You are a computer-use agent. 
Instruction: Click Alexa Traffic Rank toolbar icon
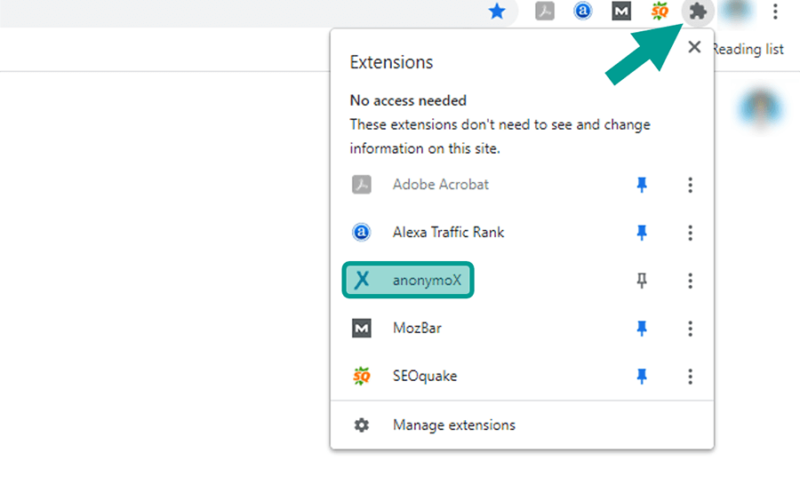coord(583,11)
